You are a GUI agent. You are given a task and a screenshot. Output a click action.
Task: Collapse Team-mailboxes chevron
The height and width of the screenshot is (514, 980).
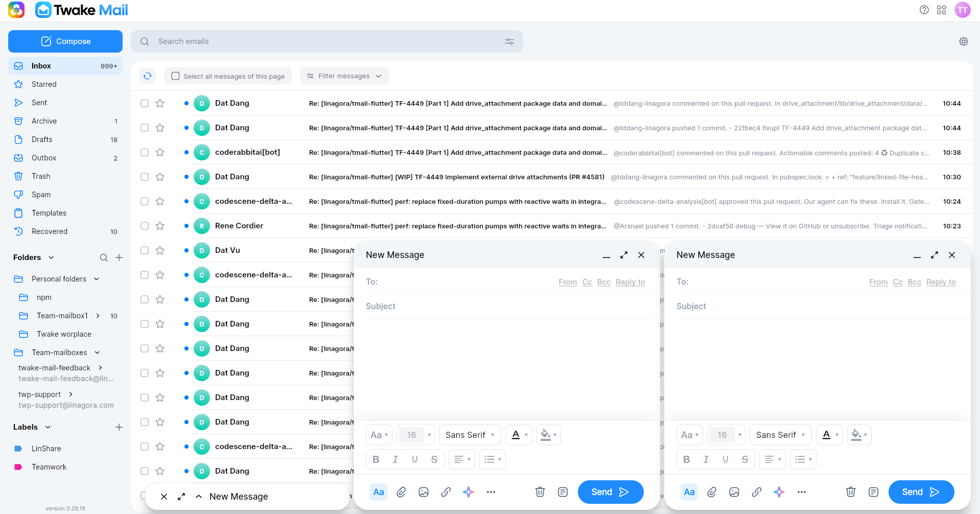coord(98,353)
